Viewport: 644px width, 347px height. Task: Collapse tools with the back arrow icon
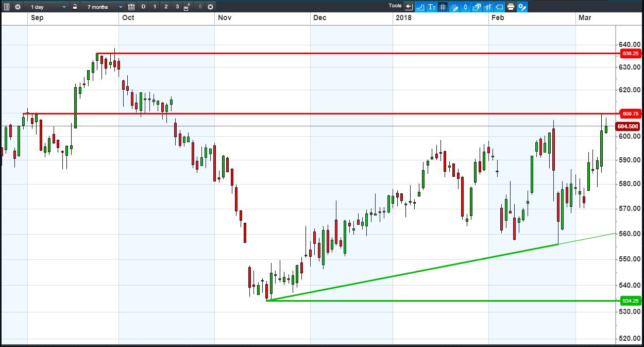click(409, 7)
